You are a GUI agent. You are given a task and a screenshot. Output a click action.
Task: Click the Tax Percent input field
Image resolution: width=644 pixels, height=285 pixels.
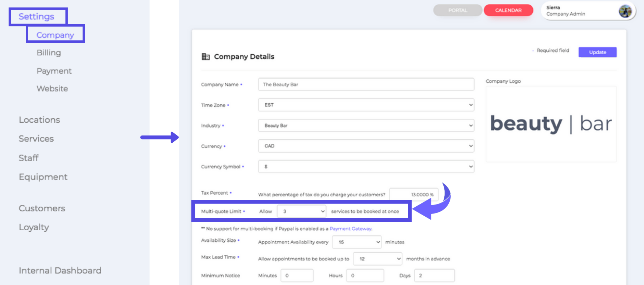click(x=414, y=195)
